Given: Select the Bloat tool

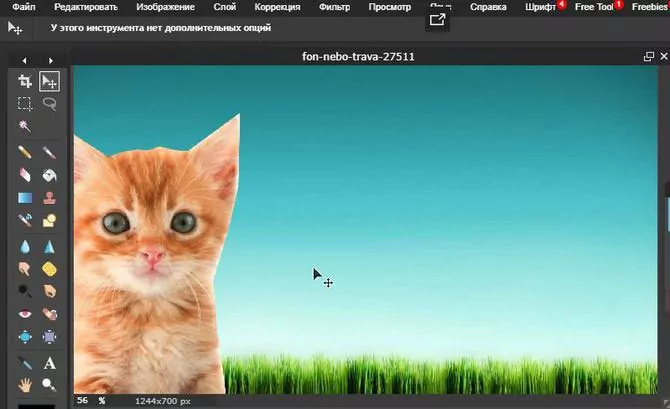Looking at the screenshot, I should 25,337.
